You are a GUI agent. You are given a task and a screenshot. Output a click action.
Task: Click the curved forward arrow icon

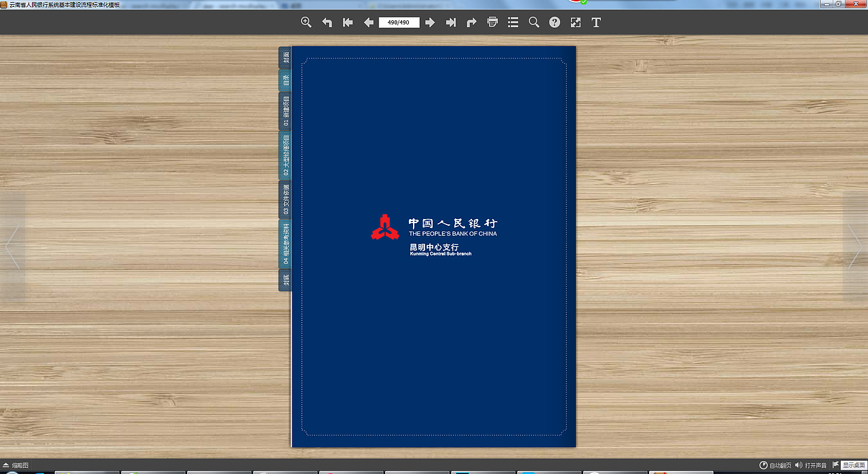[471, 22]
